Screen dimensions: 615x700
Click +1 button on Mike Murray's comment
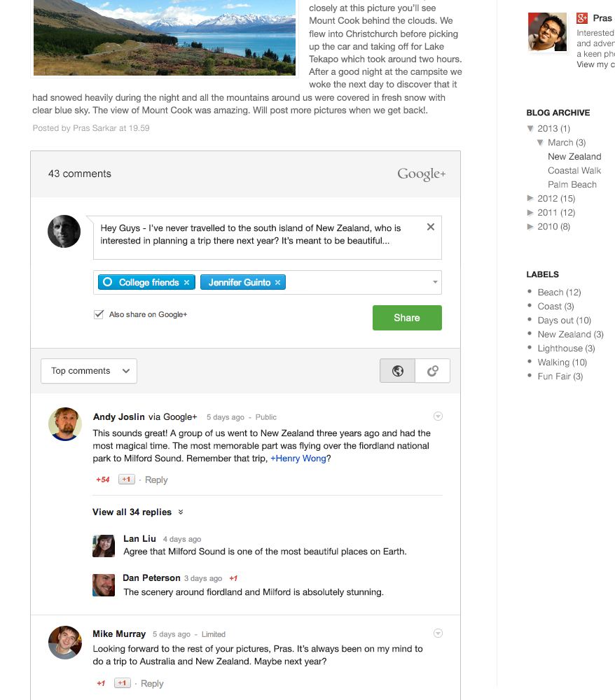pyautogui.click(x=122, y=683)
